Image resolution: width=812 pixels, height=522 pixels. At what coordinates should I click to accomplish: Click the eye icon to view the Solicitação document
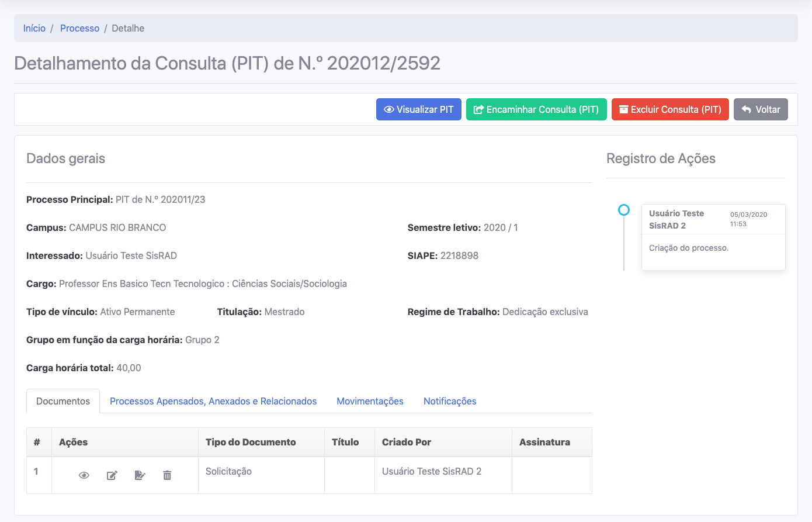[84, 475]
